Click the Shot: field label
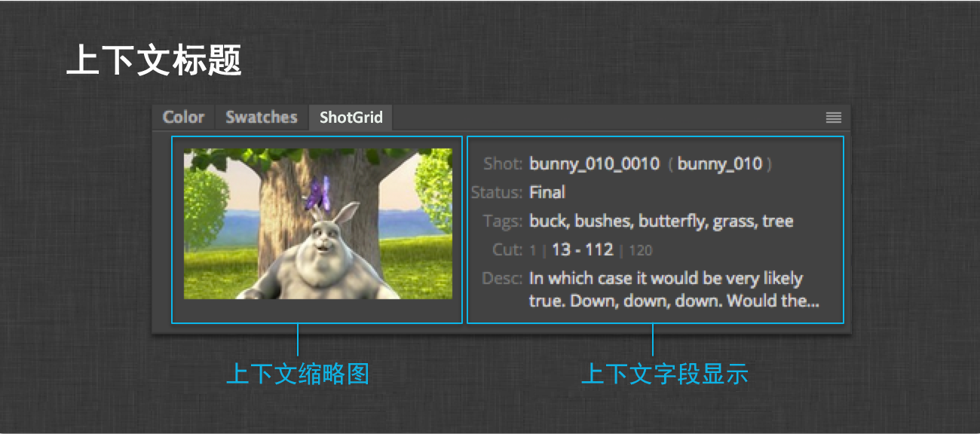980x434 pixels. pos(503,164)
